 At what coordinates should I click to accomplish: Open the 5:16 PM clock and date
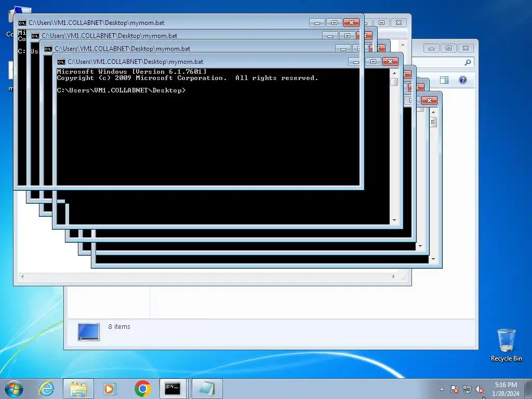tap(506, 389)
